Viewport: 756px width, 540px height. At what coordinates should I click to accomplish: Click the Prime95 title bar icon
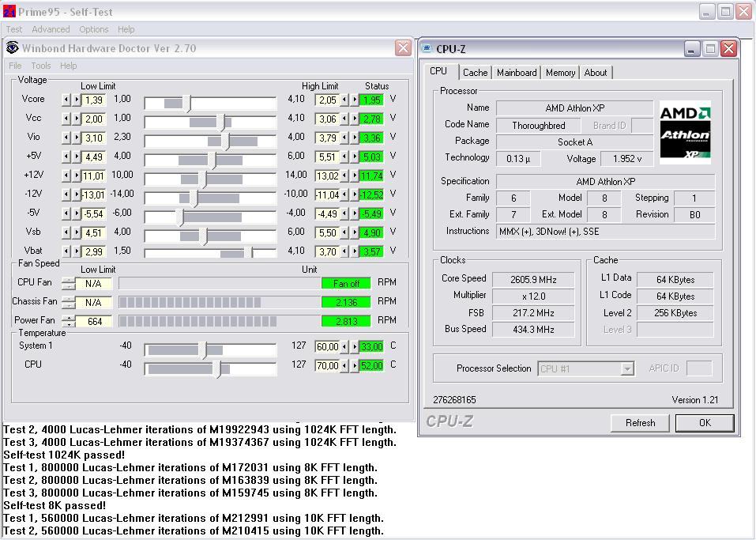pos(9,12)
